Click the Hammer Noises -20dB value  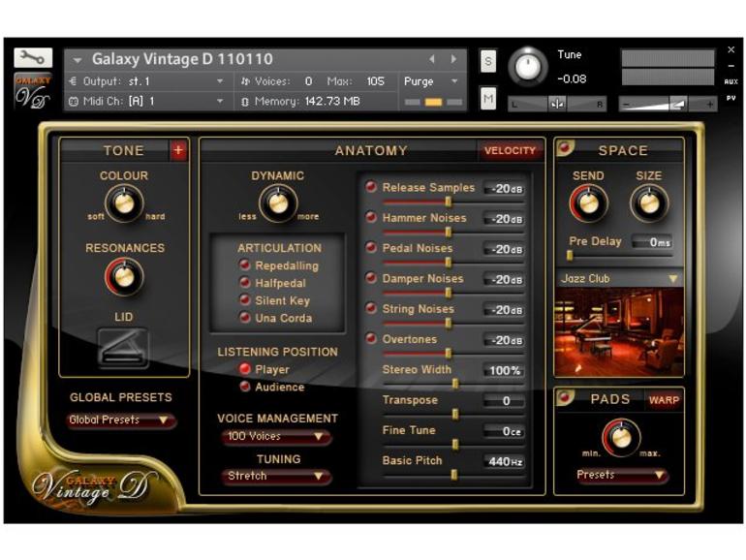(505, 219)
